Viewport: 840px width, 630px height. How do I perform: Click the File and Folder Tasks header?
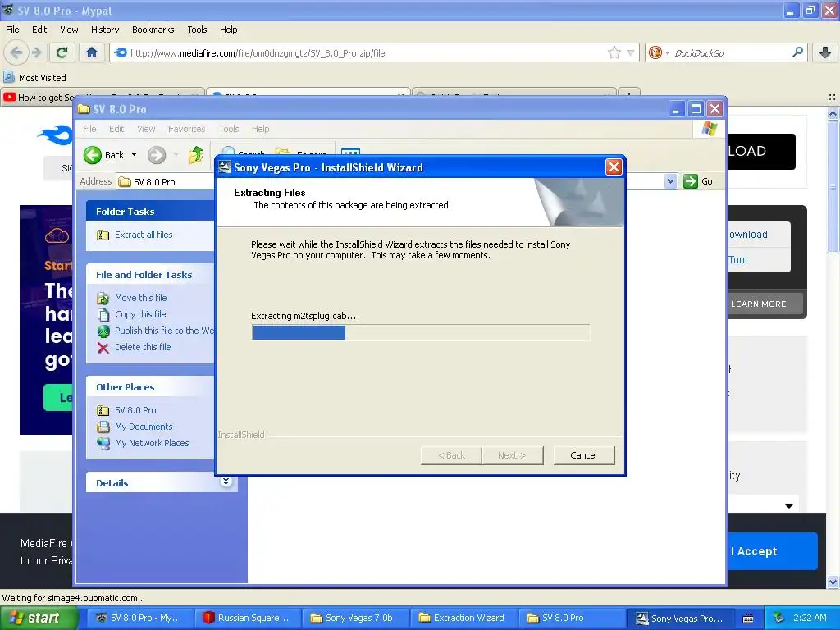[x=151, y=274]
